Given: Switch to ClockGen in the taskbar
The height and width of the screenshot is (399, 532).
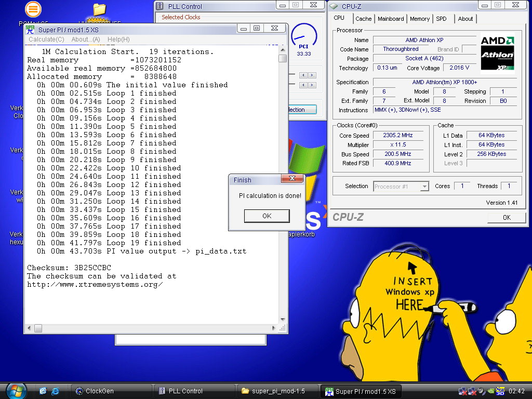Looking at the screenshot, I should click(111, 391).
